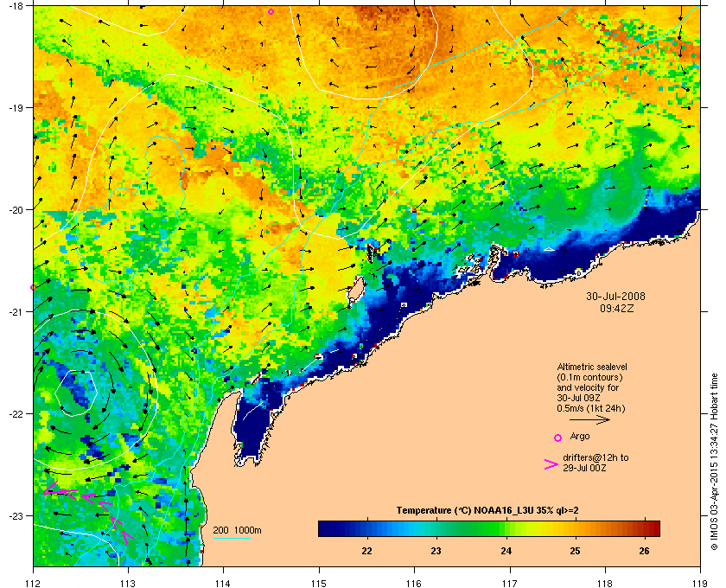The height and width of the screenshot is (588, 726).
Task: Click the magenta drifter arrowhead legend symbol
Action: [x=551, y=465]
